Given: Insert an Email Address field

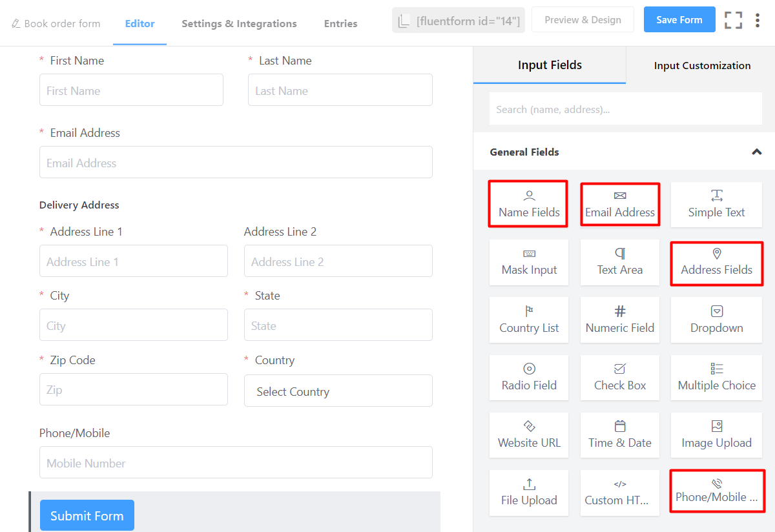Looking at the screenshot, I should tap(619, 203).
